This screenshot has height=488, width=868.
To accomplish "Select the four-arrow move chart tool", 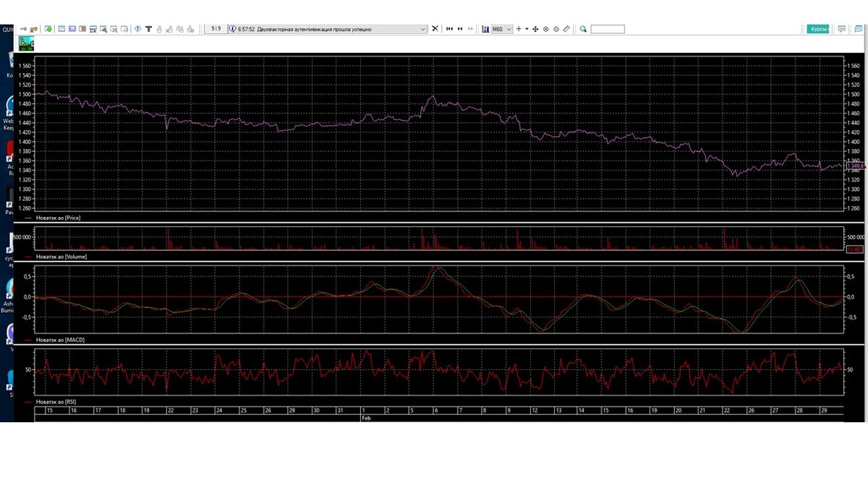I will (x=535, y=29).
